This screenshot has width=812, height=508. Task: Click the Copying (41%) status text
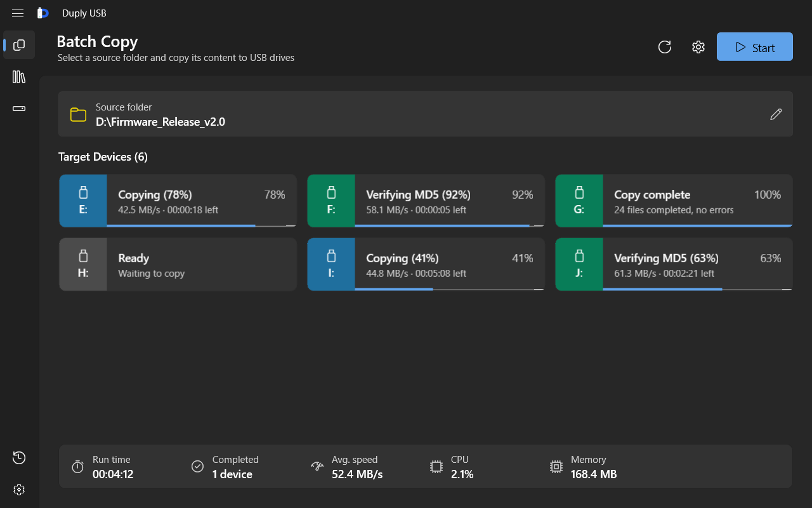(x=402, y=258)
